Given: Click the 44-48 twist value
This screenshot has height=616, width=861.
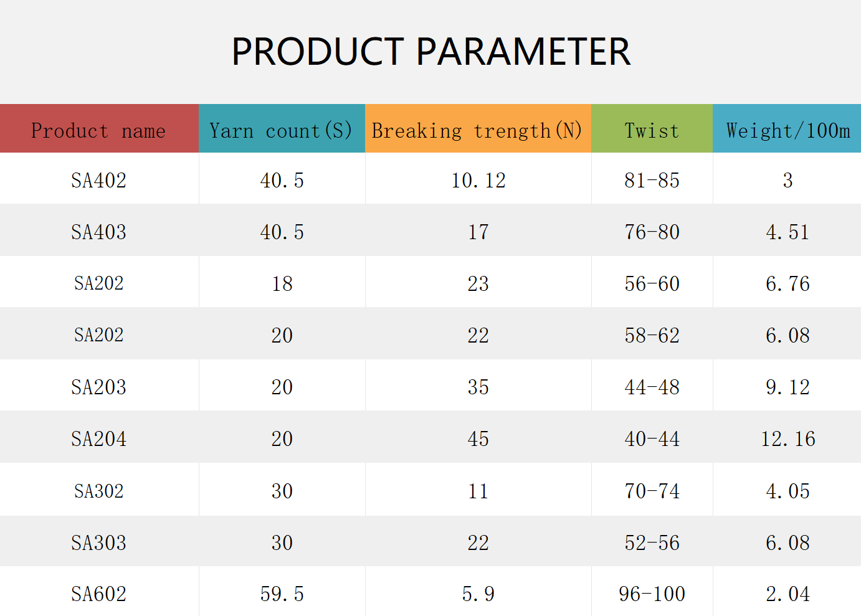Looking at the screenshot, I should coord(652,387).
